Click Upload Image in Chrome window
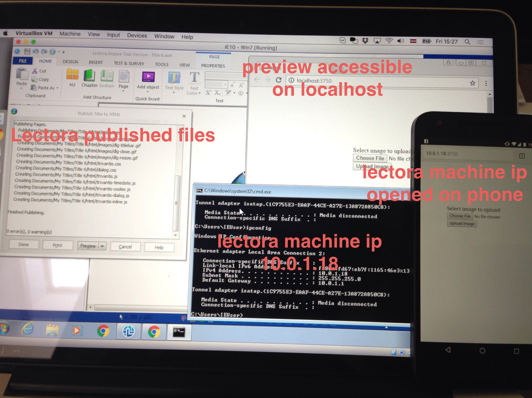Screen dimensions: 532x398 tap(372, 166)
